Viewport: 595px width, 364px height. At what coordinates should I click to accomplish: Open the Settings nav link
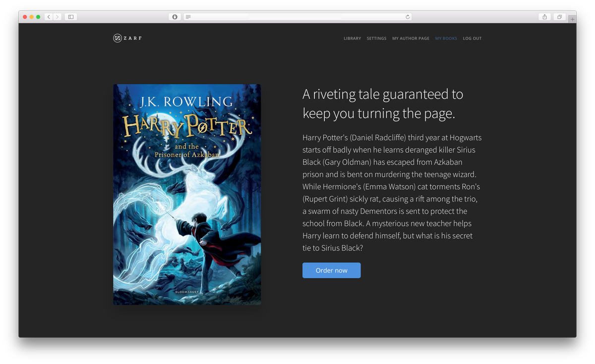376,38
